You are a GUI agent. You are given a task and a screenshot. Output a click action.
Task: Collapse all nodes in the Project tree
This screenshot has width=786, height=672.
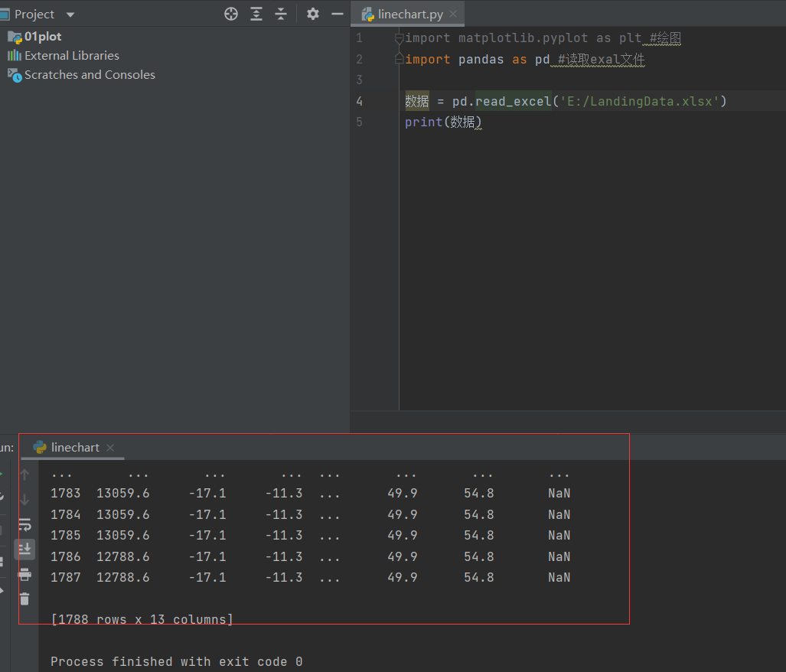coord(282,14)
